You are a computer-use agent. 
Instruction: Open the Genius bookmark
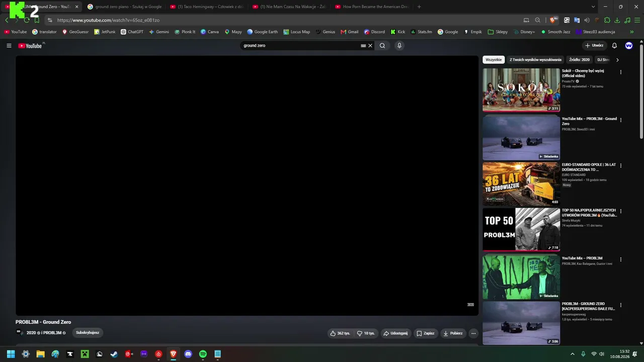(x=325, y=32)
